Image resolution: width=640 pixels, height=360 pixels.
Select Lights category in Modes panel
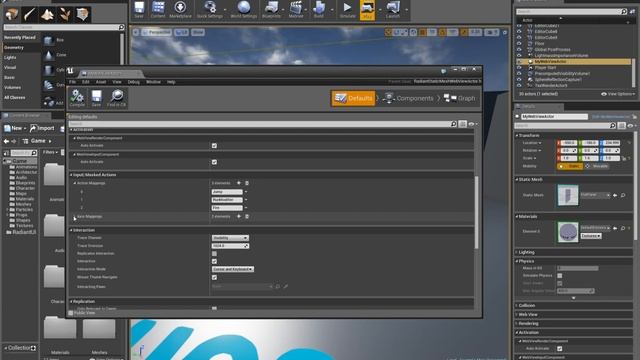[x=10, y=58]
